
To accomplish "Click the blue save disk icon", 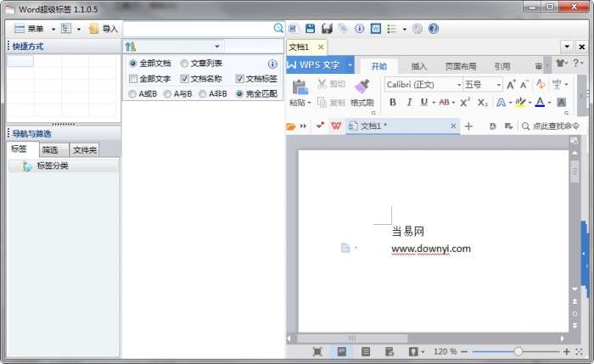I will coord(311,28).
